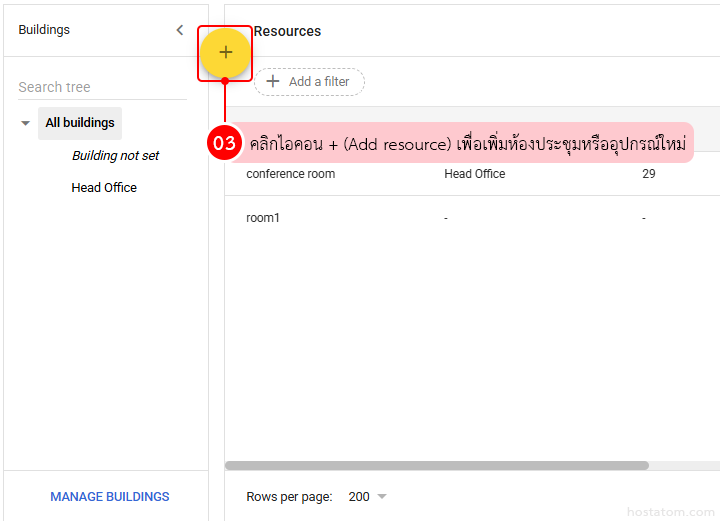Click the Add a filter chip
720x521 pixels.
pyautogui.click(x=309, y=82)
